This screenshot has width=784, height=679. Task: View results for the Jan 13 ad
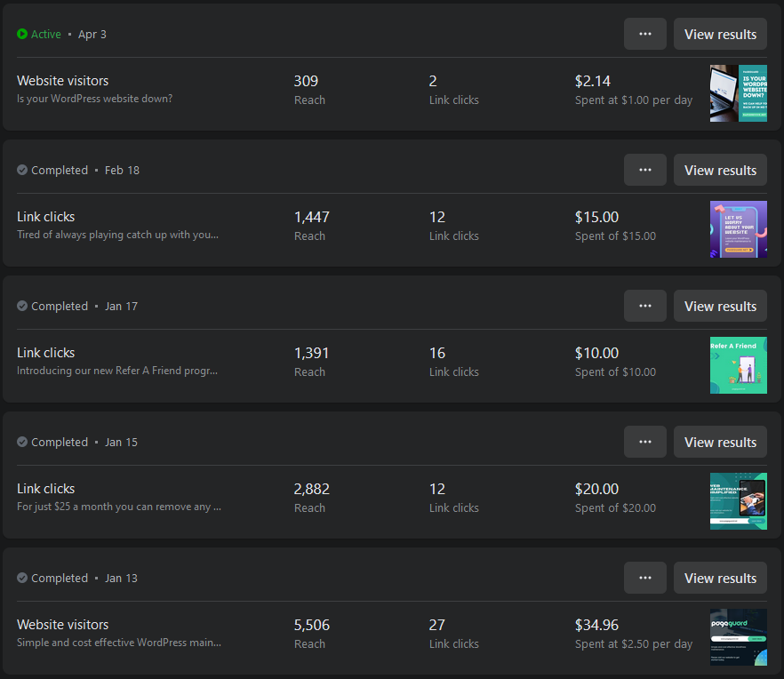coord(720,578)
